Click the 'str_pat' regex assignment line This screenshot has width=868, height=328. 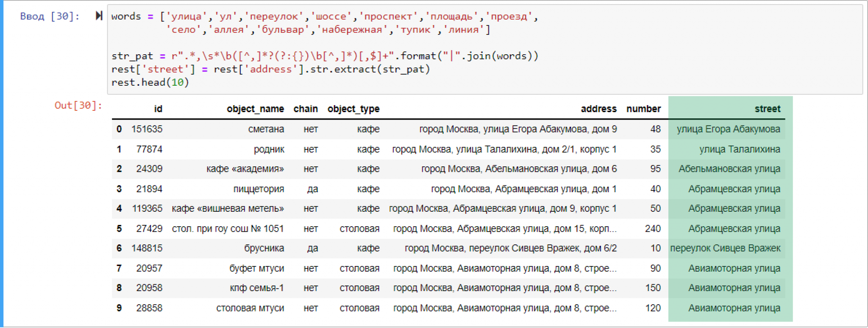pyautogui.click(x=325, y=56)
